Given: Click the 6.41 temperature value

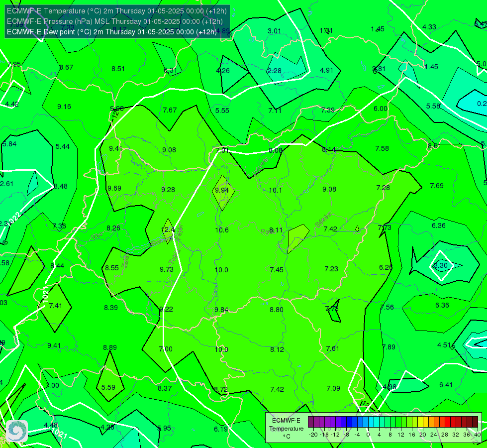Looking at the screenshot, I should click(446, 385).
